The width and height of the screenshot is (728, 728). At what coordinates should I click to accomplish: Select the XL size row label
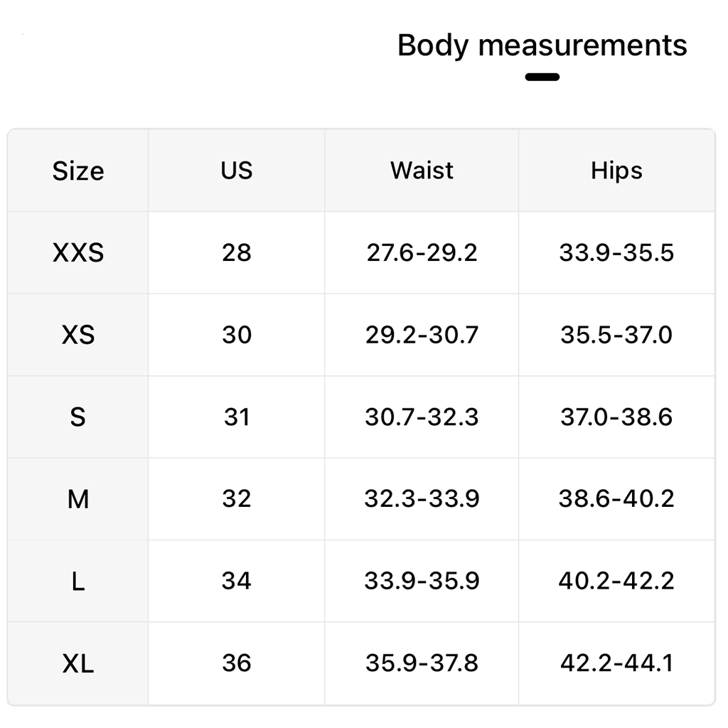[x=78, y=663]
